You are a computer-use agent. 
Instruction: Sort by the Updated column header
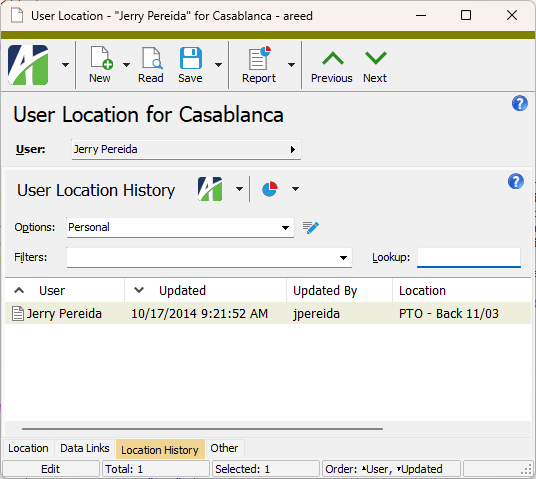pyautogui.click(x=182, y=291)
